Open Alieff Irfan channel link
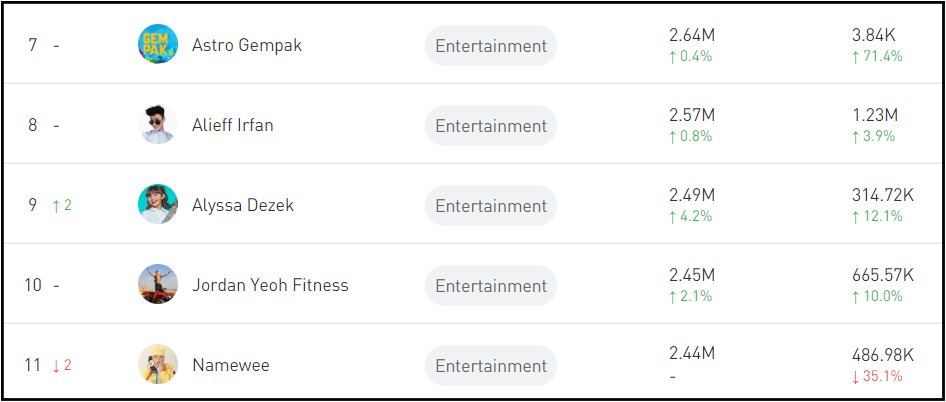The width and height of the screenshot is (946, 402). pyautogui.click(x=232, y=125)
